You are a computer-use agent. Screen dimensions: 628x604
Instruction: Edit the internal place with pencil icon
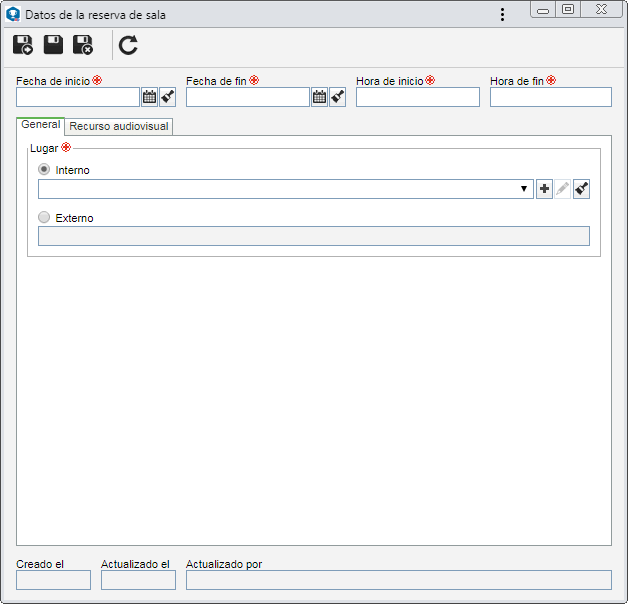[563, 189]
